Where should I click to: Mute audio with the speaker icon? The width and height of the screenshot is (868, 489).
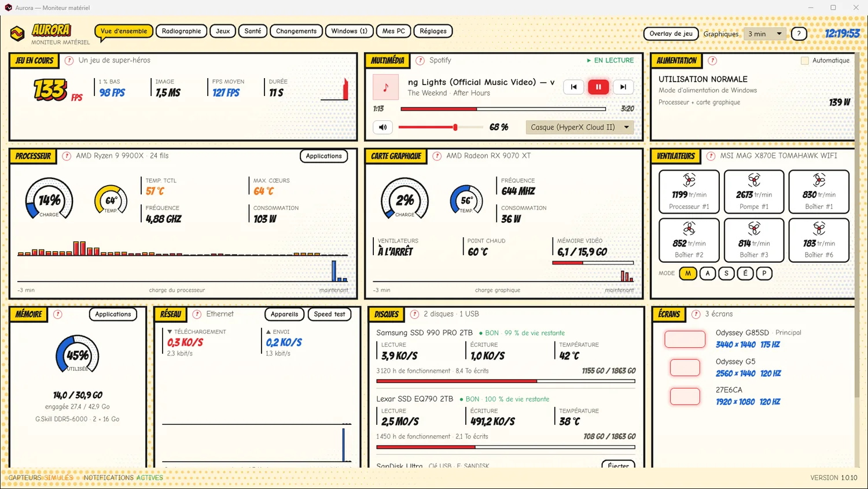(383, 127)
